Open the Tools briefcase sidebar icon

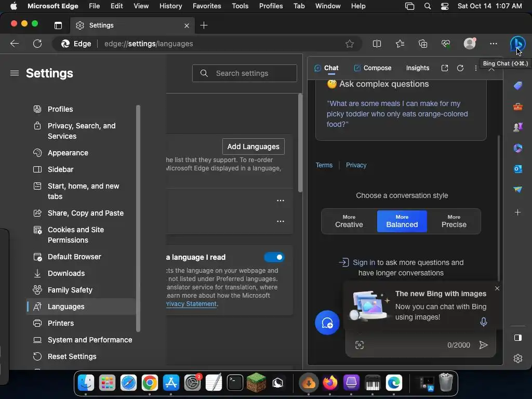pyautogui.click(x=518, y=107)
